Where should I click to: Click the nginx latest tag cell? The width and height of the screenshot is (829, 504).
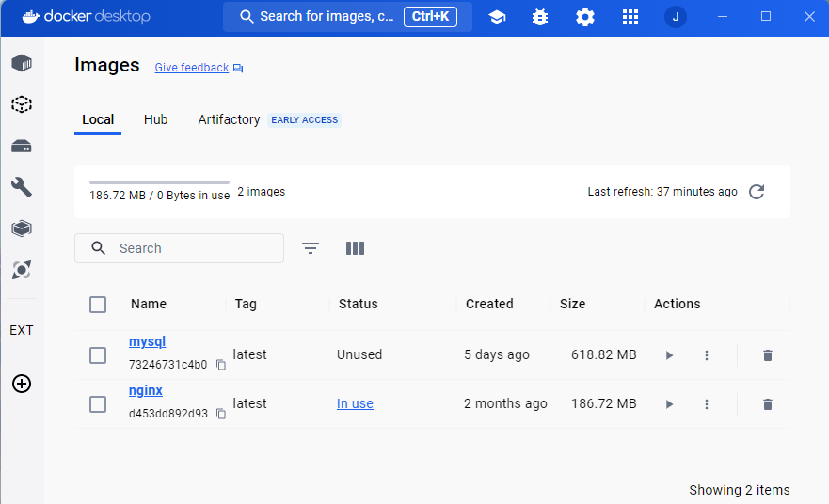click(x=249, y=403)
